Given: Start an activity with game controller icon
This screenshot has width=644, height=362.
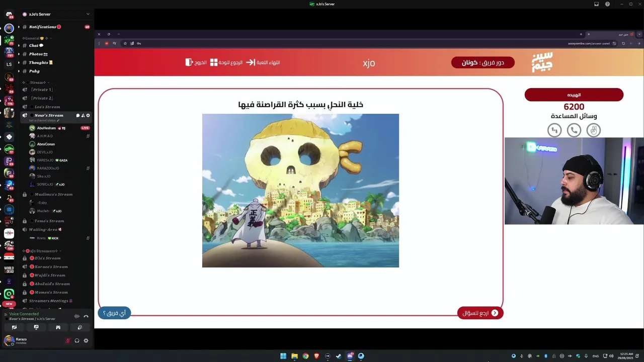Looking at the screenshot, I should pyautogui.click(x=58, y=327).
